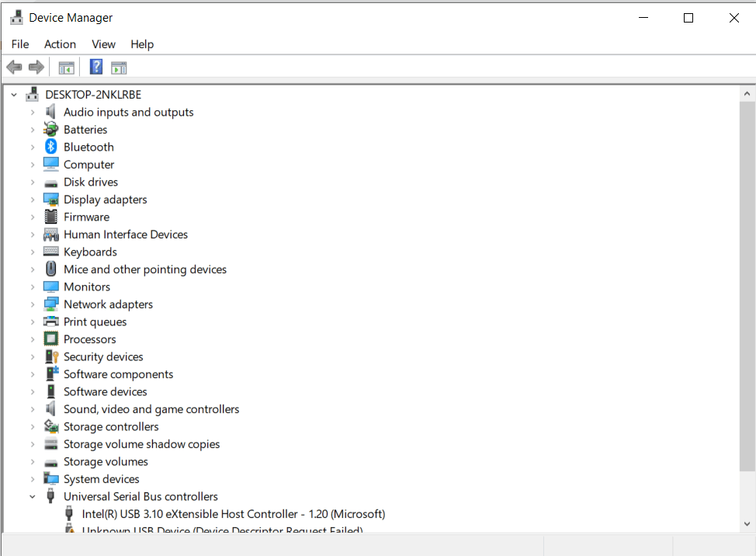This screenshot has width=756, height=556.
Task: Click the Audio inputs and outputs speaker icon
Action: pos(50,112)
